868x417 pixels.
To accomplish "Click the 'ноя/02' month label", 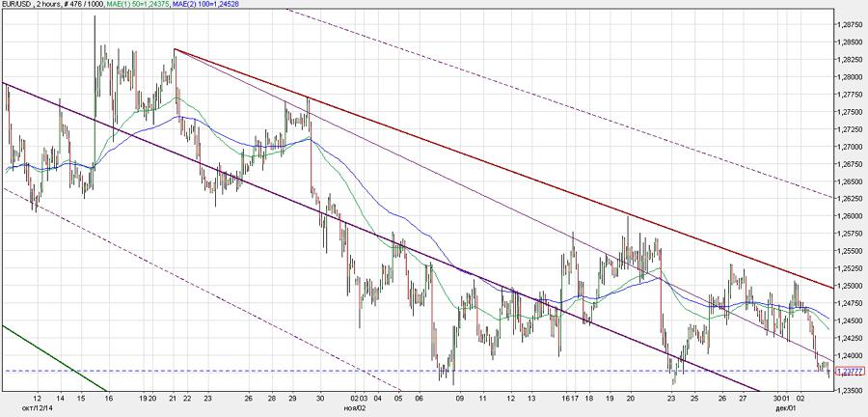I will click(x=354, y=406).
